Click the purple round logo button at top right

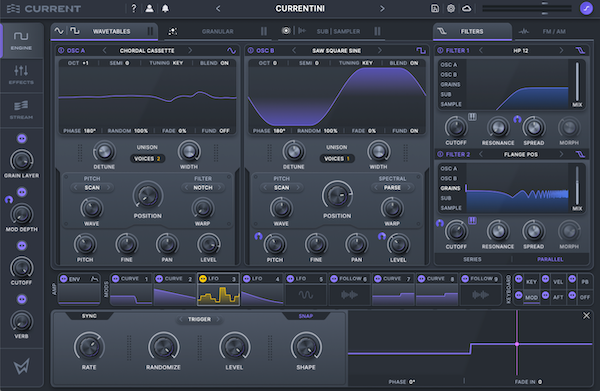click(x=586, y=8)
